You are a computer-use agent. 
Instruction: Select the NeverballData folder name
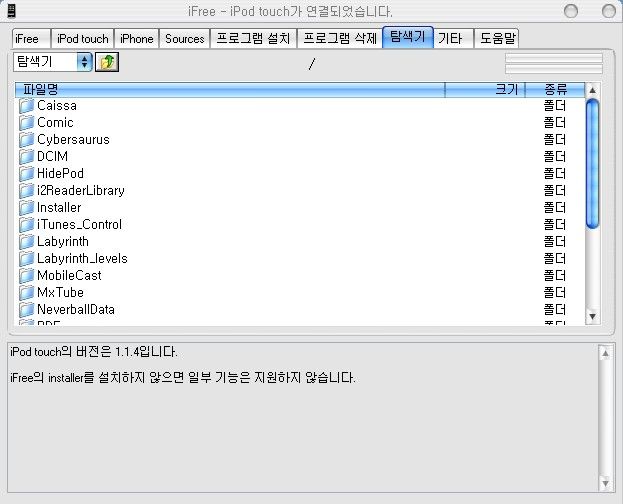click(x=76, y=310)
